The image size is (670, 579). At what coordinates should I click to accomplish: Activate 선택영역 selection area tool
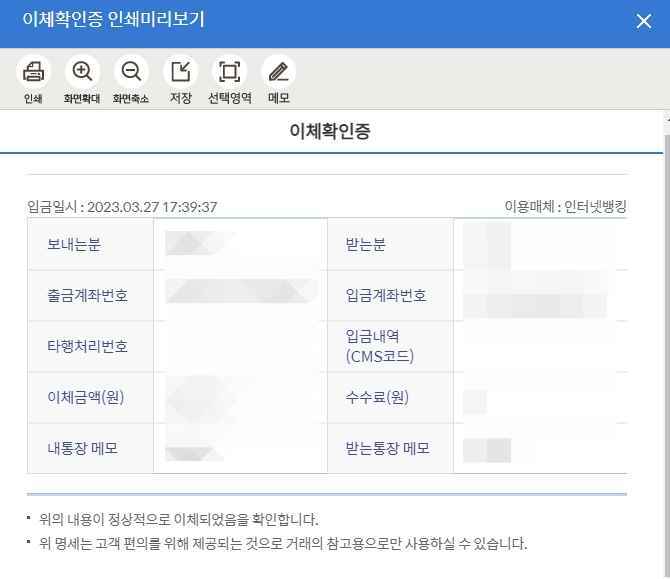click(229, 72)
